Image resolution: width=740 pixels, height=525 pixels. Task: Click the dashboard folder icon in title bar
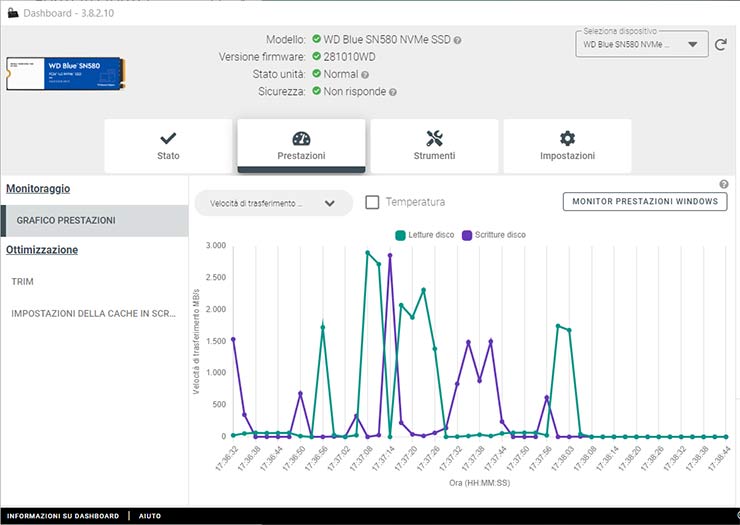(12, 12)
